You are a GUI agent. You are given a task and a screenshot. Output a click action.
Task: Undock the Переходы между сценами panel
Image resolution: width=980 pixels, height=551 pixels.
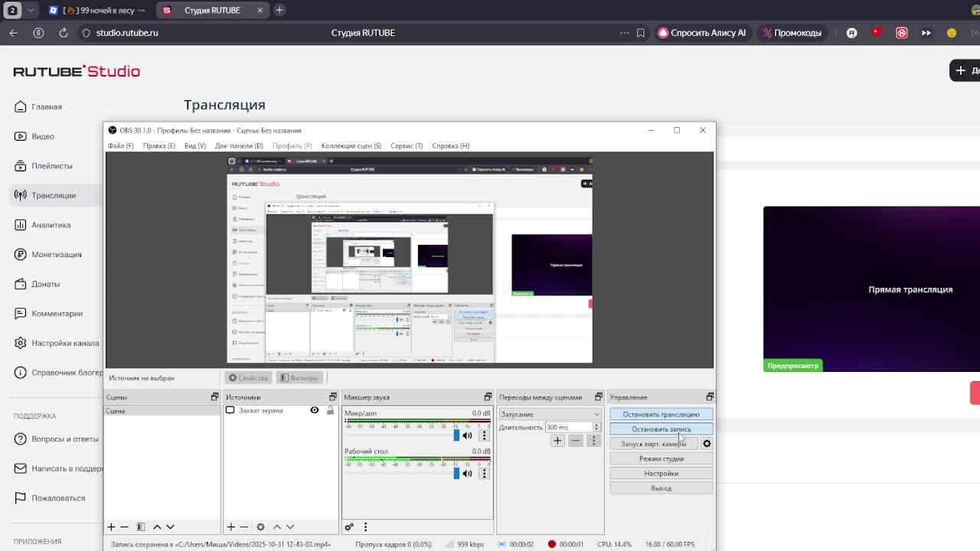tap(598, 397)
